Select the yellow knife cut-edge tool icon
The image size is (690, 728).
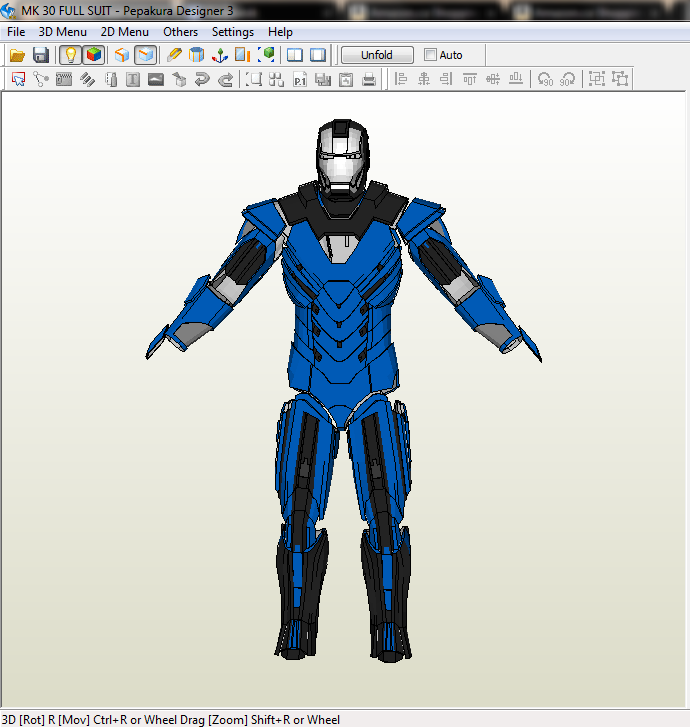click(x=174, y=55)
